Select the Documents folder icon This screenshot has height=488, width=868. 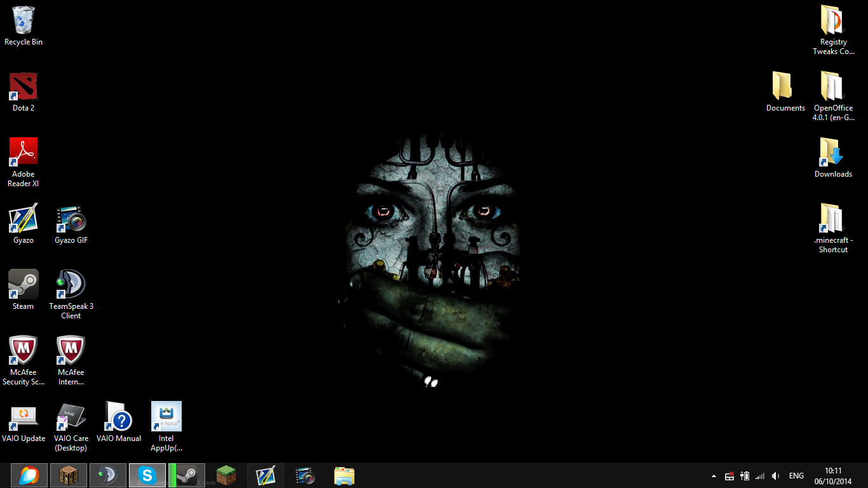(785, 92)
